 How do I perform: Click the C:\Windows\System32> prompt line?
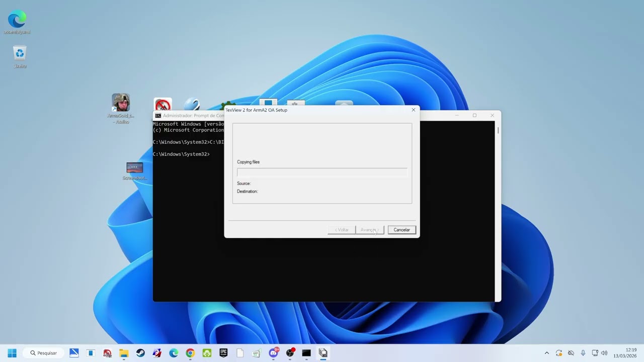pyautogui.click(x=181, y=154)
